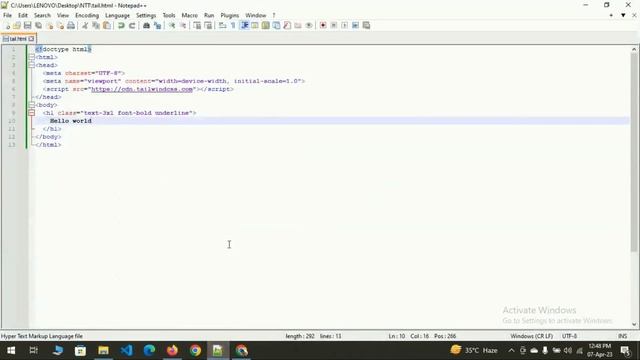
Task: Click the editor scrollbar down arrow
Action: point(634,324)
